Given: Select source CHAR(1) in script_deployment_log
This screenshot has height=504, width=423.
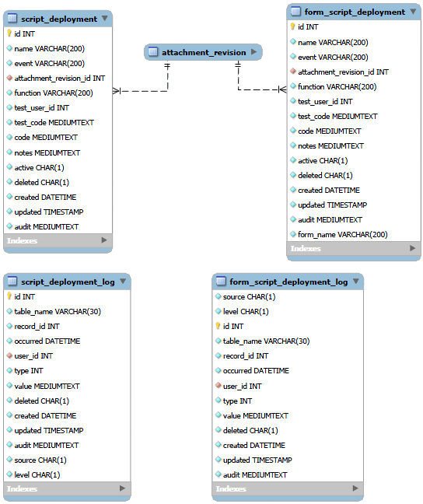Looking at the screenshot, I should 40,460.
